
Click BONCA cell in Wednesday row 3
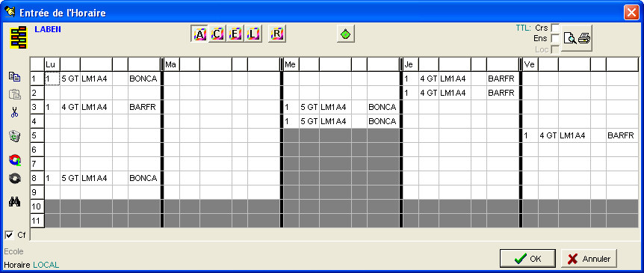(x=383, y=107)
